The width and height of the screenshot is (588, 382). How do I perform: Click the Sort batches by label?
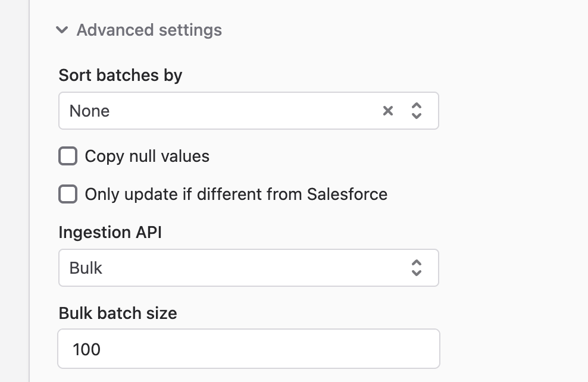point(120,76)
